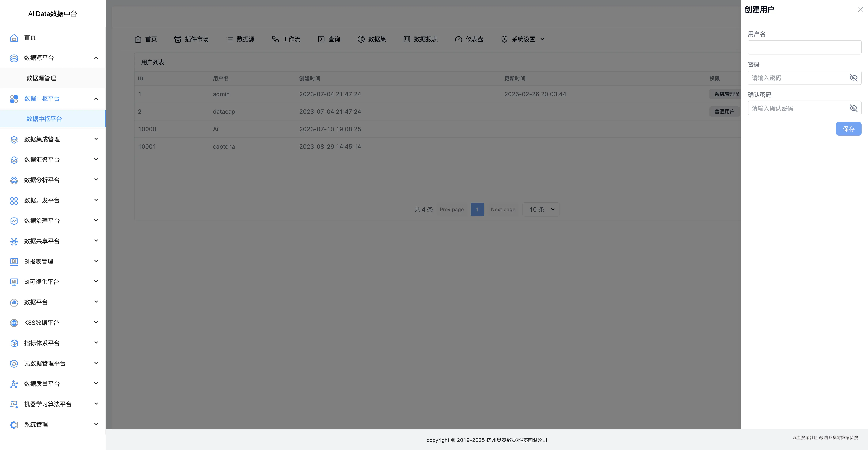Open the 10 条 page size dropdown
This screenshot has height=450, width=868.
pos(541,209)
